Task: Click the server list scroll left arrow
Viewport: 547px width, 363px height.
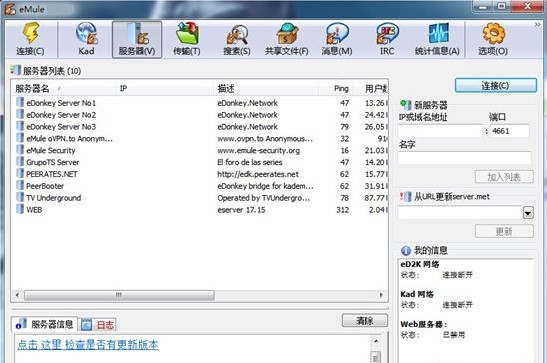Action: tap(17, 295)
